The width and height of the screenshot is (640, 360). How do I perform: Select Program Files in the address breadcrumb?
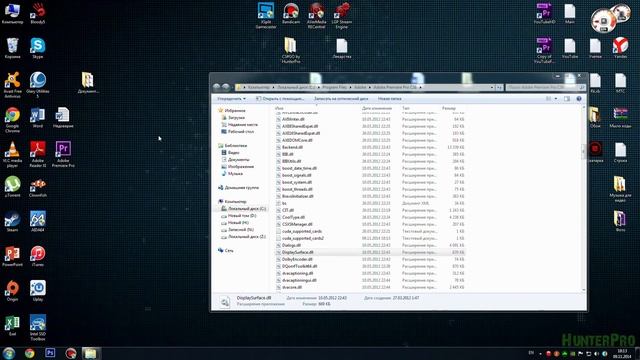335,87
